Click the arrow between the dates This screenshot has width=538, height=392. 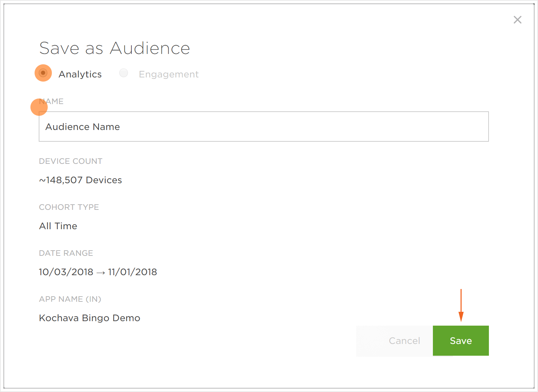click(x=101, y=273)
